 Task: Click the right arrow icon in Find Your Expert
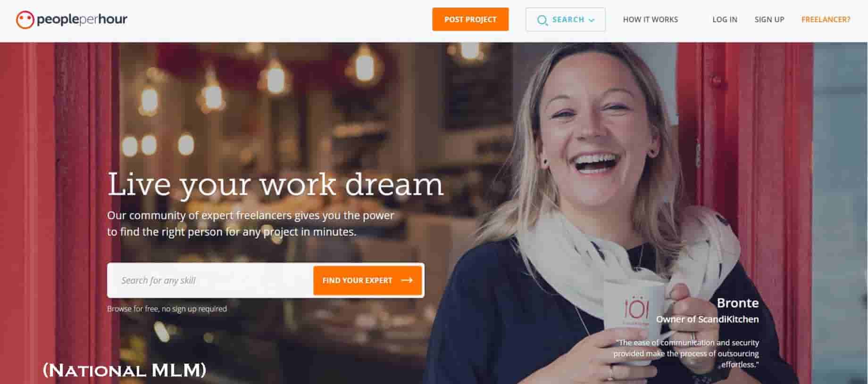pyautogui.click(x=407, y=280)
